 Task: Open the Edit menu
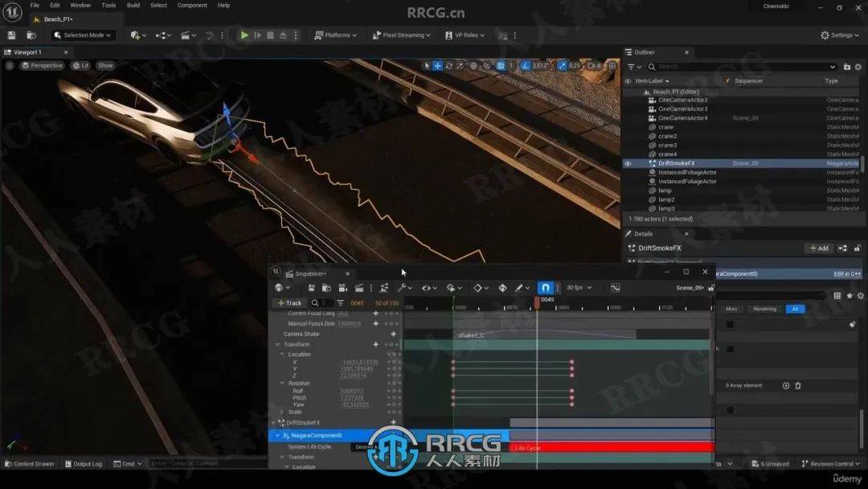55,6
